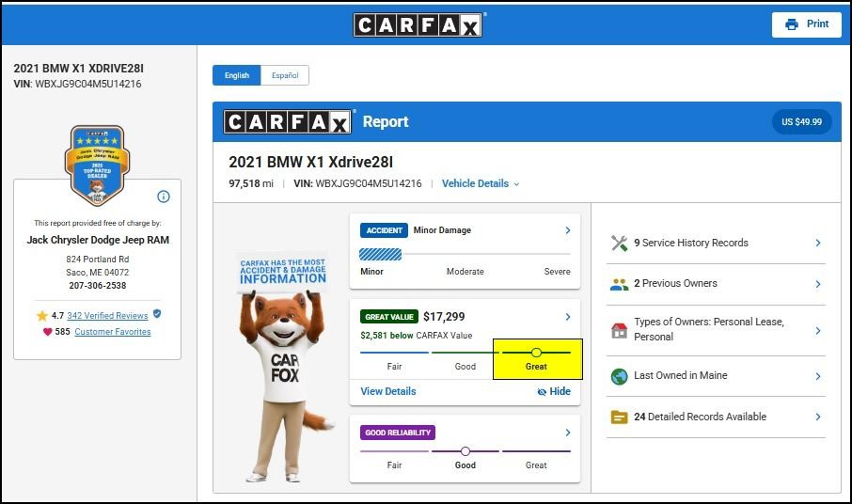Click 2021 BMW X1 Xdrive28I report title

[x=311, y=162]
